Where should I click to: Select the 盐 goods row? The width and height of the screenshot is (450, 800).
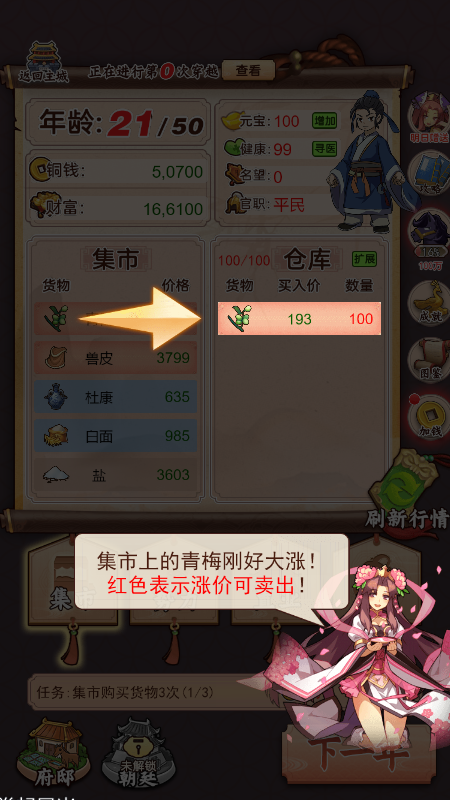(116, 474)
